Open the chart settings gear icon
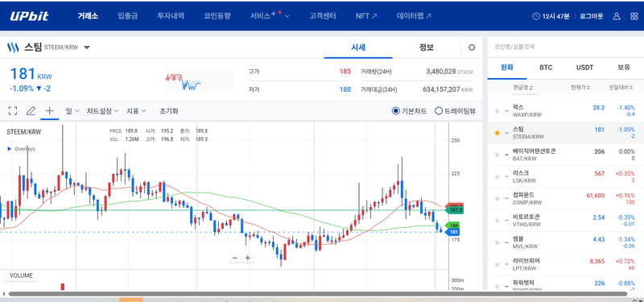Screen dimensions: 644x302 coord(472,48)
